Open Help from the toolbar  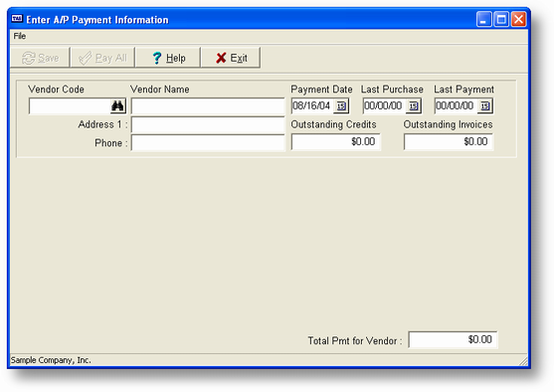pyautogui.click(x=168, y=58)
